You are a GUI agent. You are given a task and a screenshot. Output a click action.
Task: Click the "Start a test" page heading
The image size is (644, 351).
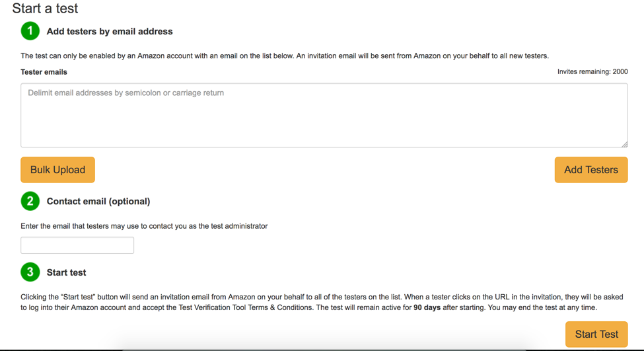(45, 9)
